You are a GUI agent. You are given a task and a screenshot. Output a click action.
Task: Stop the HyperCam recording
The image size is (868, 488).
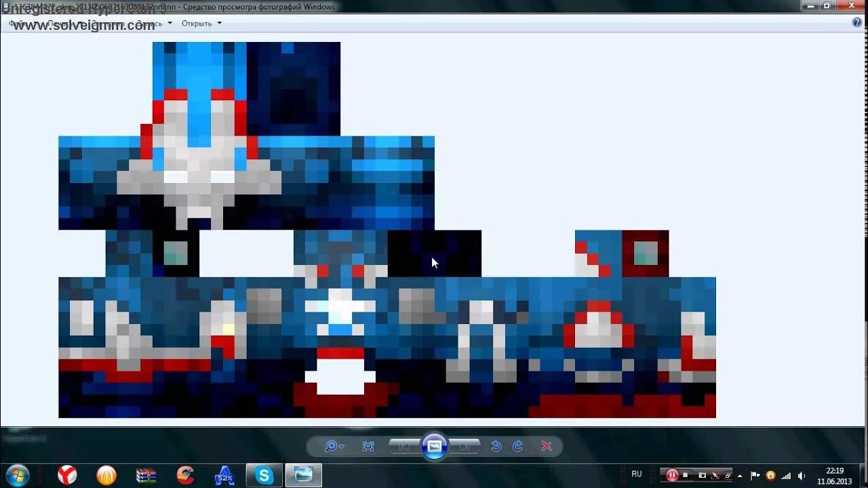tap(686, 475)
